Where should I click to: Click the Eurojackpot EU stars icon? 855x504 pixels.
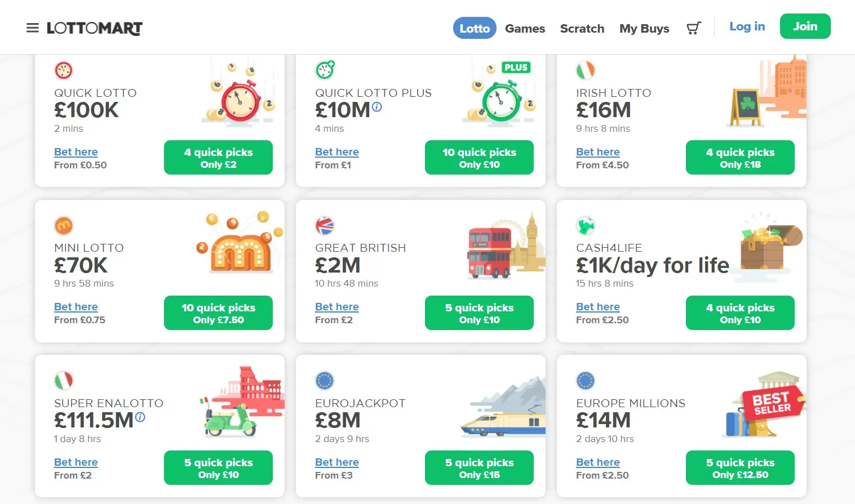point(325,381)
